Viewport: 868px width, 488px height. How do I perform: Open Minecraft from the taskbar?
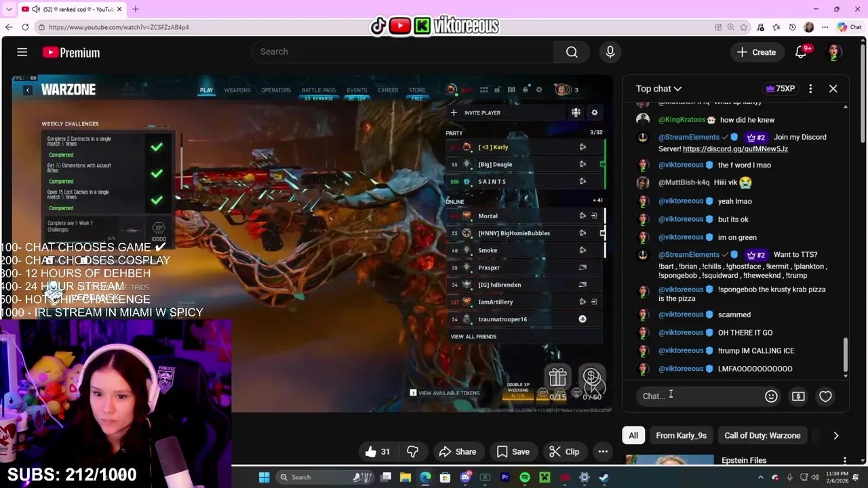545,477
